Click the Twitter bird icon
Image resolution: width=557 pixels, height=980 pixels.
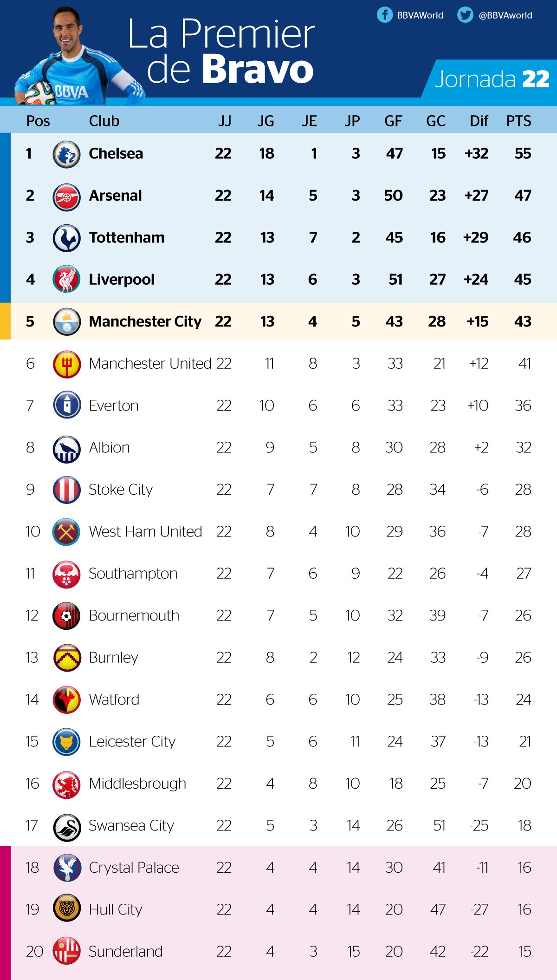click(465, 15)
